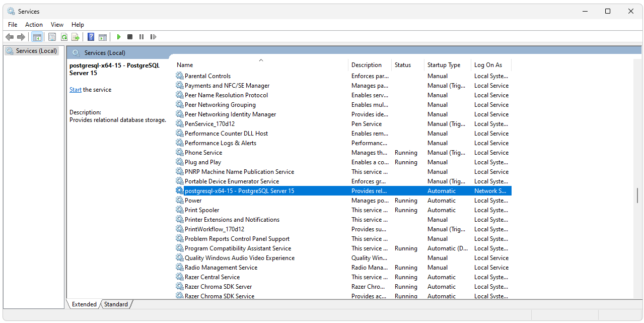This screenshot has height=323, width=644.
Task: Sort by the Log On As column header
Action: 491,65
